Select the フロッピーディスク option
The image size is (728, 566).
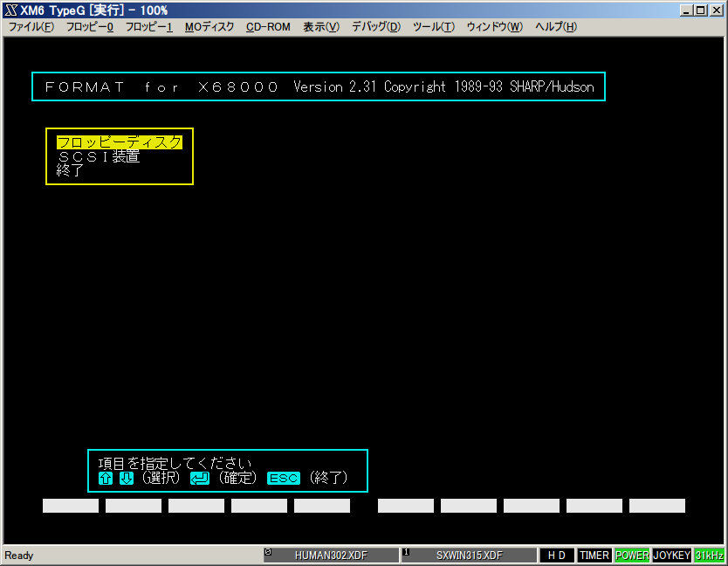(120, 142)
